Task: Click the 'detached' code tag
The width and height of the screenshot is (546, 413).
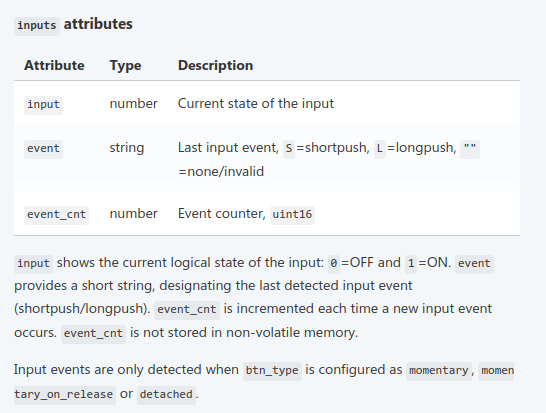Action: pyautogui.click(x=166, y=395)
